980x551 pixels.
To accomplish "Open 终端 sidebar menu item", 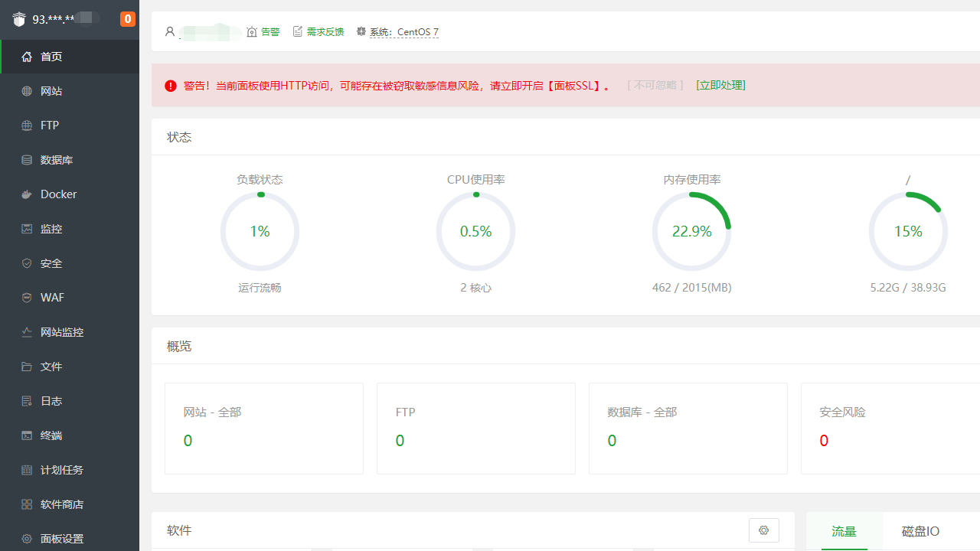I will pyautogui.click(x=70, y=435).
